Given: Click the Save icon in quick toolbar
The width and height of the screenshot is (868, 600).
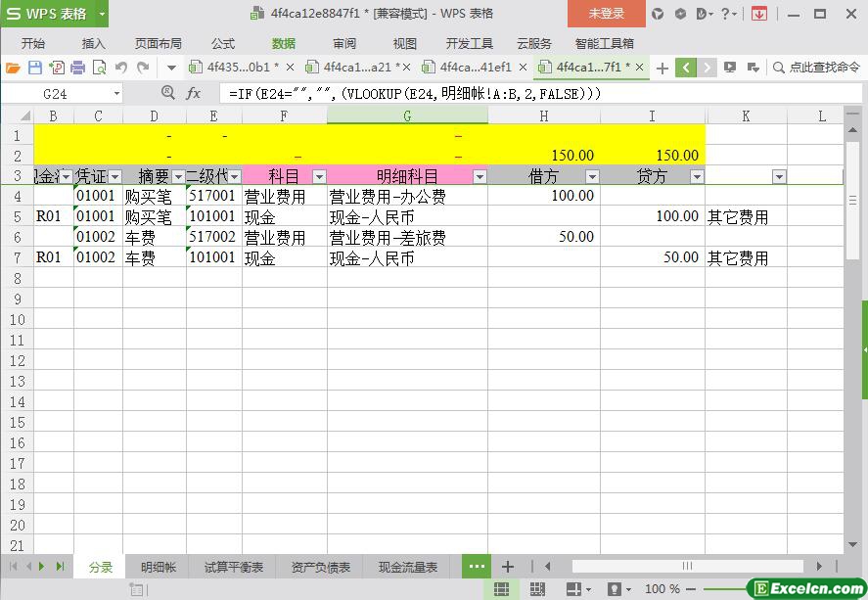Looking at the screenshot, I should [35, 68].
